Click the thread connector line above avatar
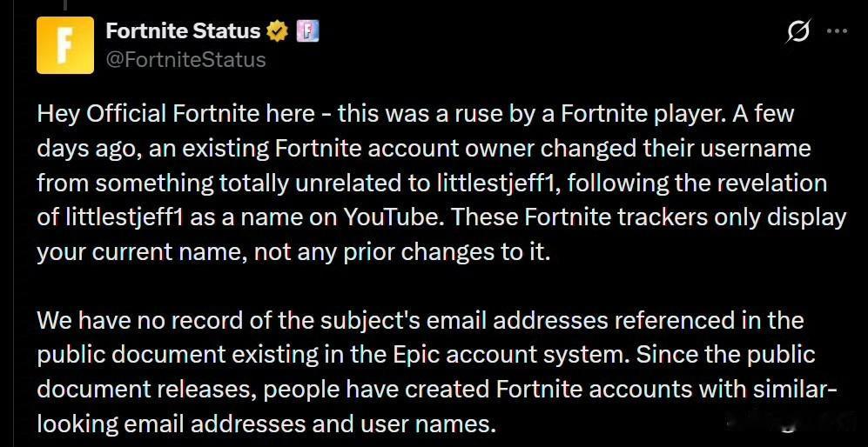The width and height of the screenshot is (868, 447). tap(66, 4)
